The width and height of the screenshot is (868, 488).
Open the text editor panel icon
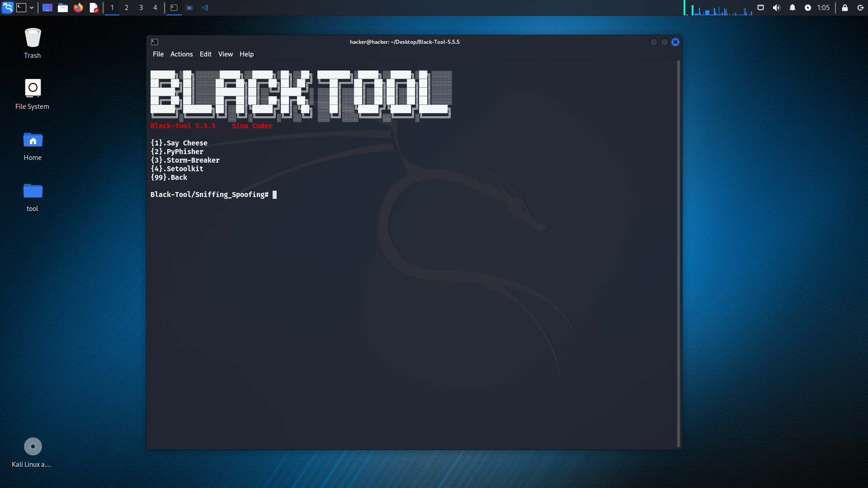(x=94, y=8)
